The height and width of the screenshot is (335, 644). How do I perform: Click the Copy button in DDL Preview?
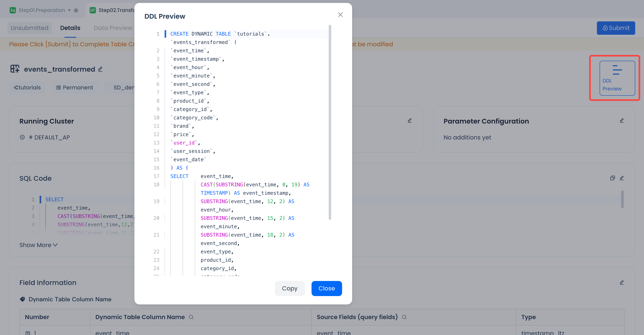tap(290, 288)
